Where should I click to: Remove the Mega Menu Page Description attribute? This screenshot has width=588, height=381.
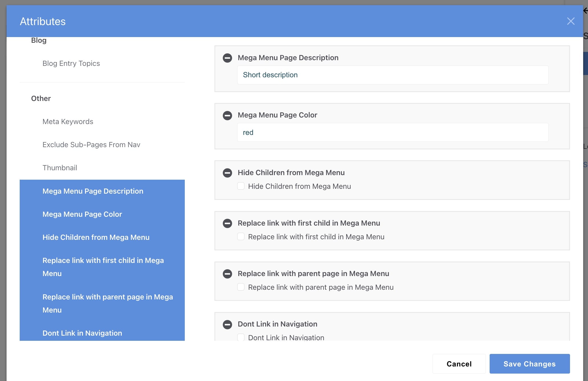click(227, 58)
